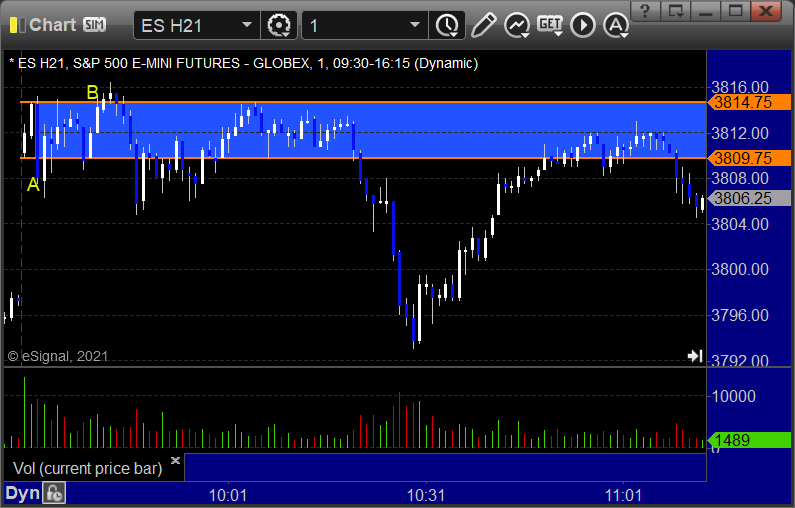The image size is (795, 508).
Task: Click the 3816.00 price axis label
Action: pos(740,87)
